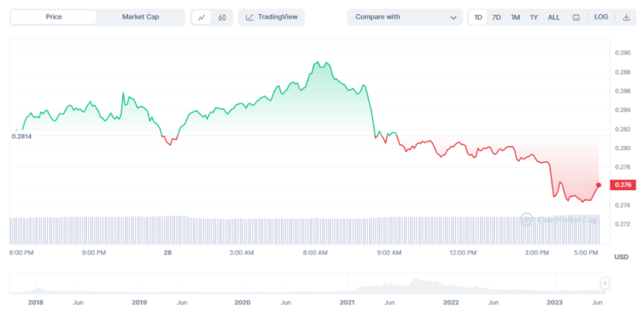644x316 pixels.
Task: Click the red current price dot on chart
Action: tap(598, 184)
